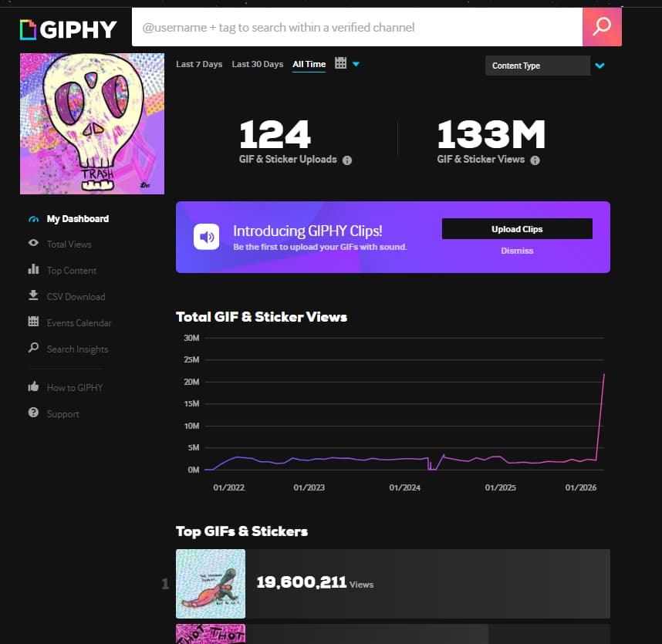662x644 pixels.
Task: Select the Last 7 Days tab
Action: pos(199,64)
